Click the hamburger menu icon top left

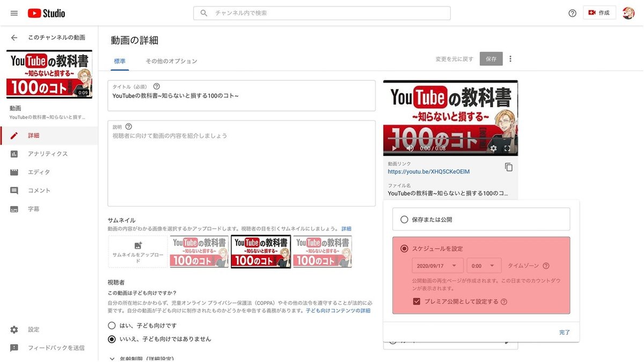(x=13, y=13)
